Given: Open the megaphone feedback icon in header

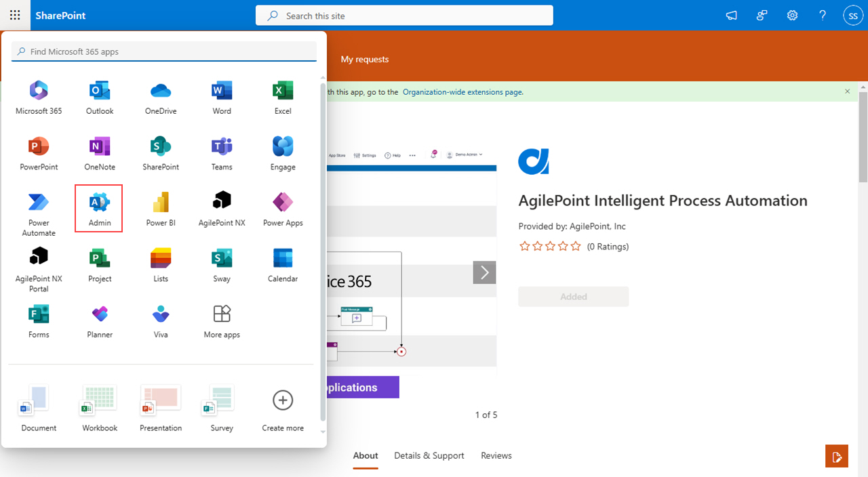Looking at the screenshot, I should click(731, 15).
